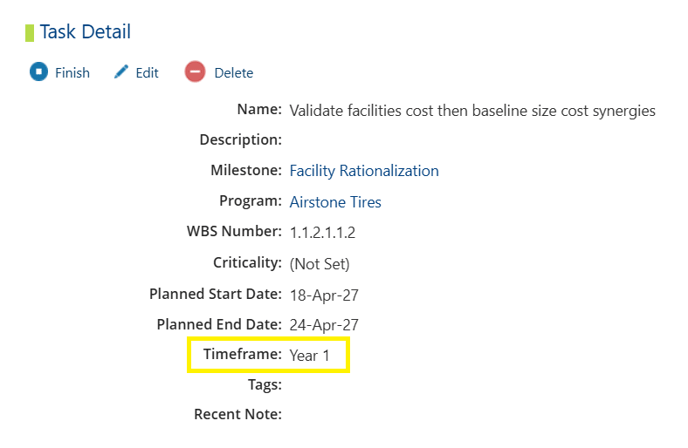Click the green bar beside Task Detail
This screenshot has width=688, height=448.
point(29,33)
